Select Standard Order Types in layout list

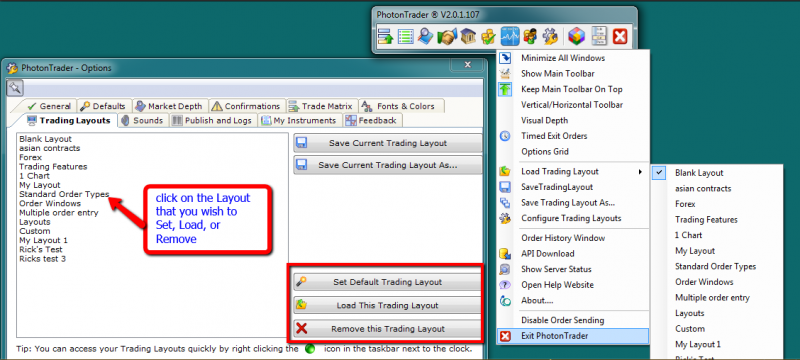point(64,194)
